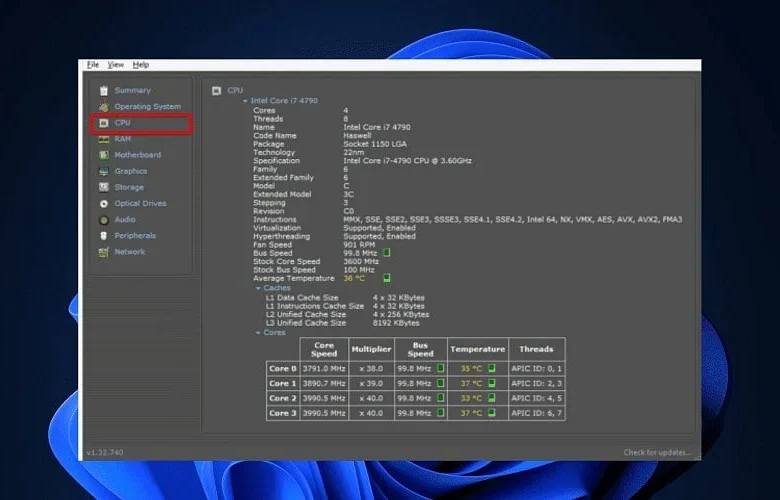
Task: Click the CPU chip icon in sidebar
Action: pyautogui.click(x=103, y=123)
